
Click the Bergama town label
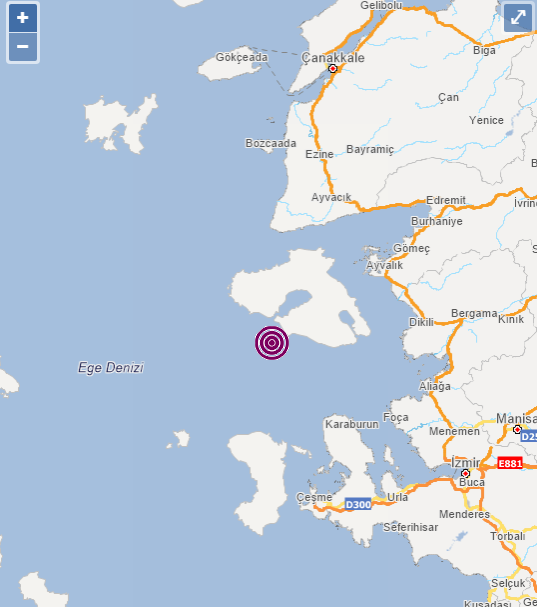(474, 313)
